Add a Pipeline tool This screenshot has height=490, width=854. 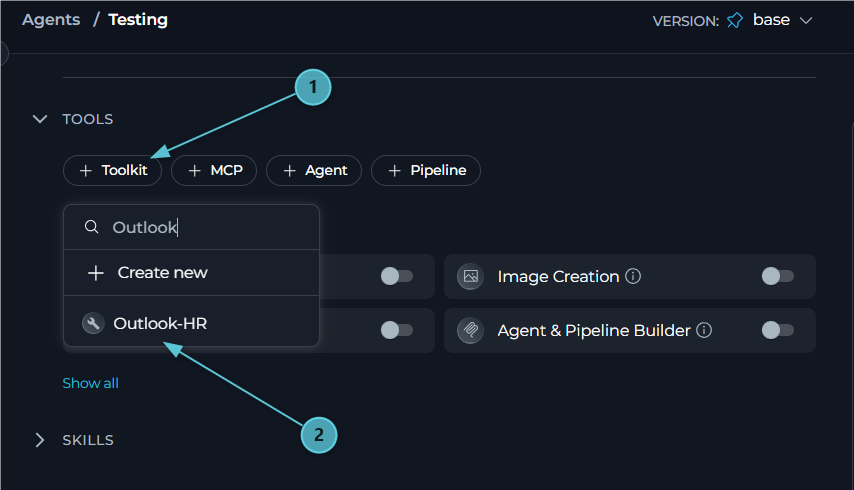(426, 170)
